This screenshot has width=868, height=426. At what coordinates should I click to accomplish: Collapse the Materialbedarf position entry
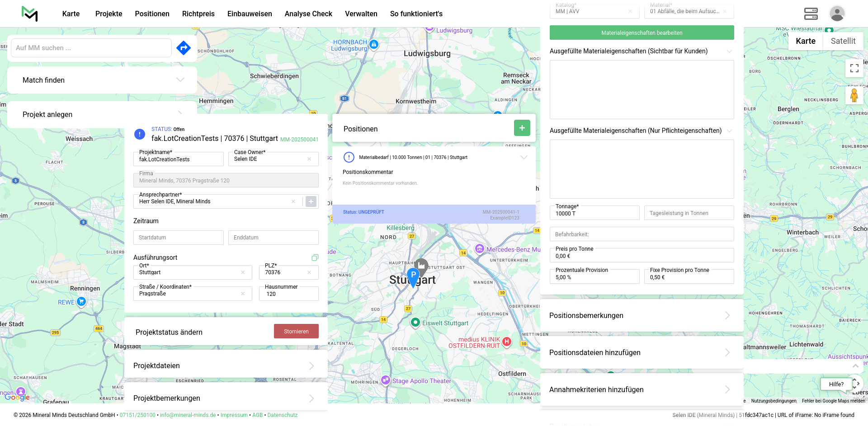click(524, 157)
